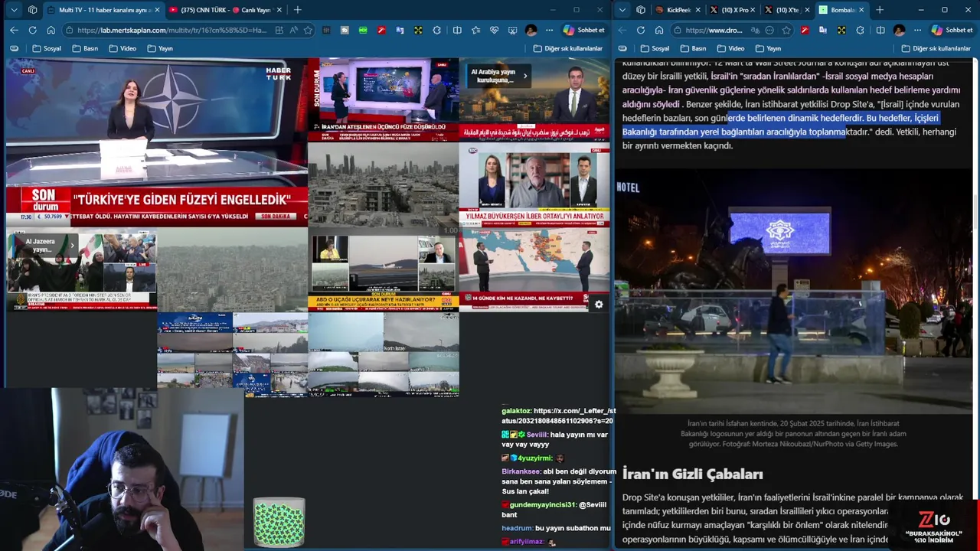The height and width of the screenshot is (551, 980).
Task: Open Sohbet et Copilot in right window
Action: pos(952,30)
